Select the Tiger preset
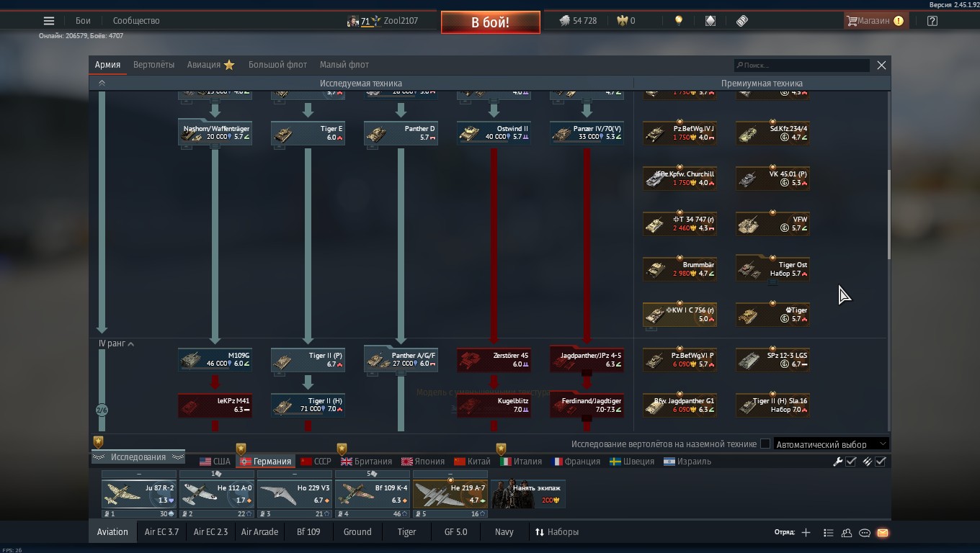The image size is (980, 553). 407,532
